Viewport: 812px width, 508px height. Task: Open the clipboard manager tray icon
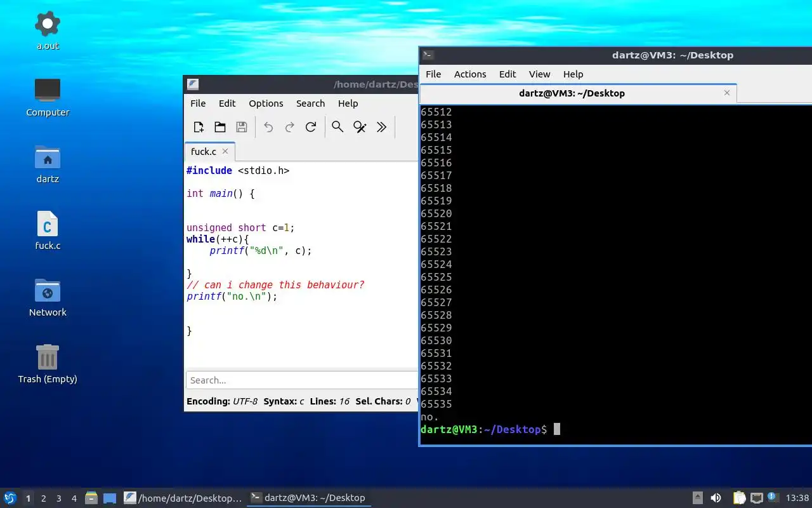pyautogui.click(x=739, y=498)
